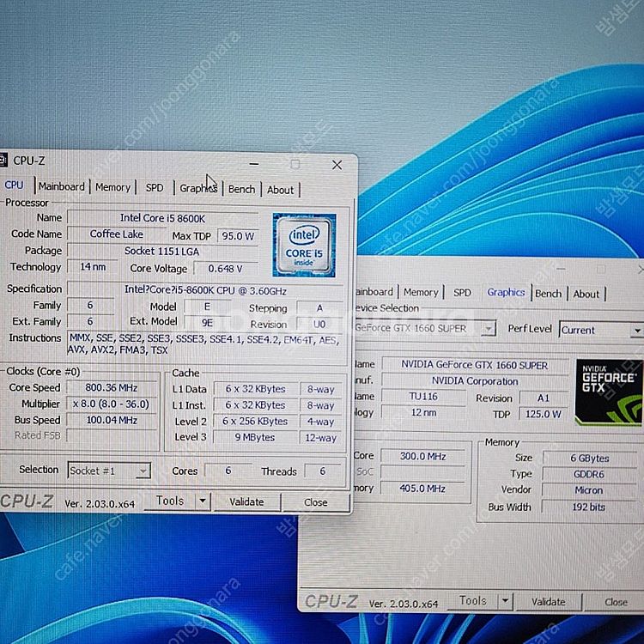The width and height of the screenshot is (644, 644).
Task: Click the Package value Socket 1151 LGA
Action: point(162,252)
